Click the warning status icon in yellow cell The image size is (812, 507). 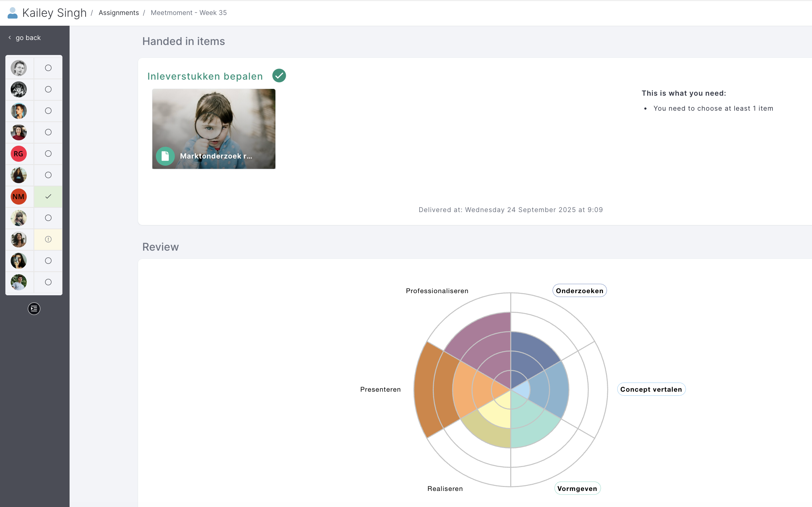click(48, 240)
